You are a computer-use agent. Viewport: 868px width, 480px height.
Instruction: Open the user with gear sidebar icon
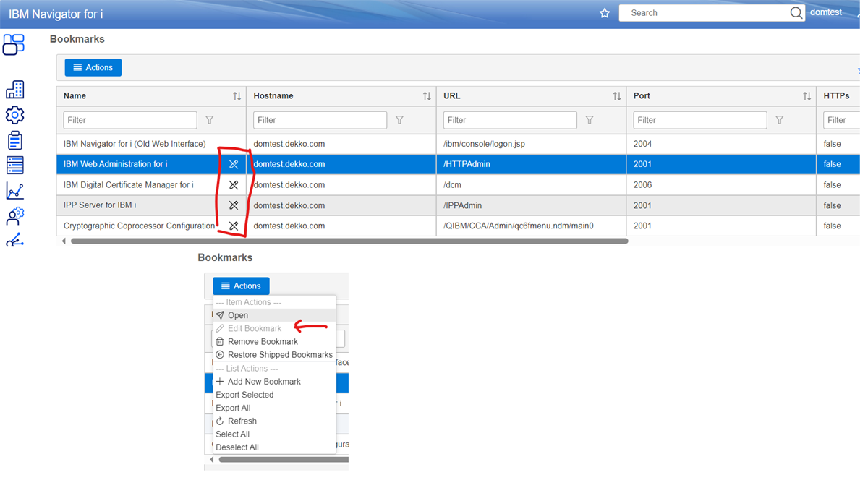tap(14, 215)
